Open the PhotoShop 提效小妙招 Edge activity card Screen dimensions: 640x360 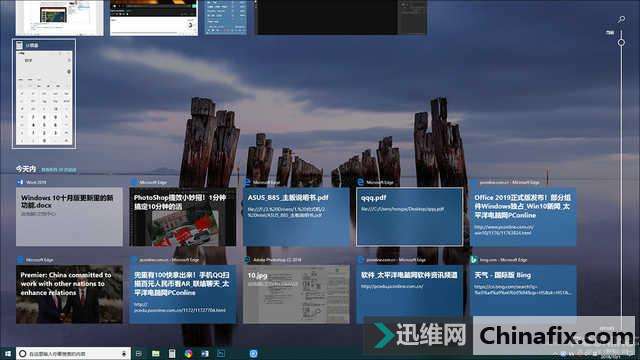coord(183,217)
